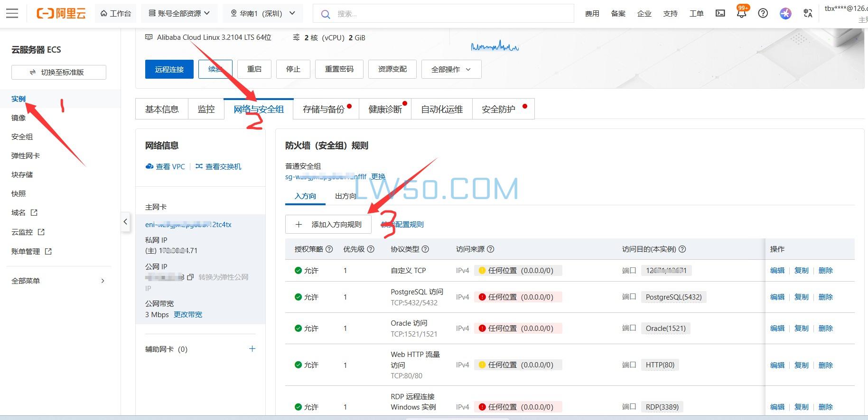
Task: Open the AI assistant purple icon
Action: (785, 13)
